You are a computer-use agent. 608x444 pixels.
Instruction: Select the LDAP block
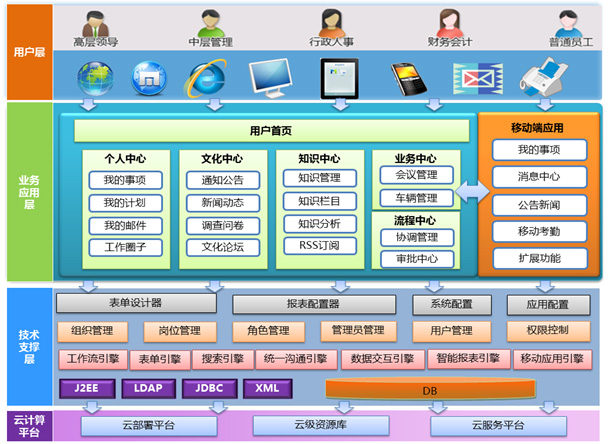(149, 389)
